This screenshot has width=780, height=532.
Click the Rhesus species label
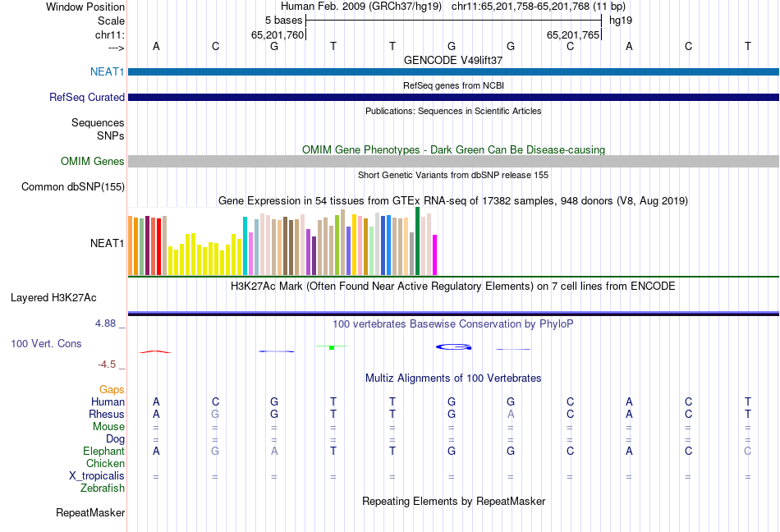pyautogui.click(x=107, y=414)
